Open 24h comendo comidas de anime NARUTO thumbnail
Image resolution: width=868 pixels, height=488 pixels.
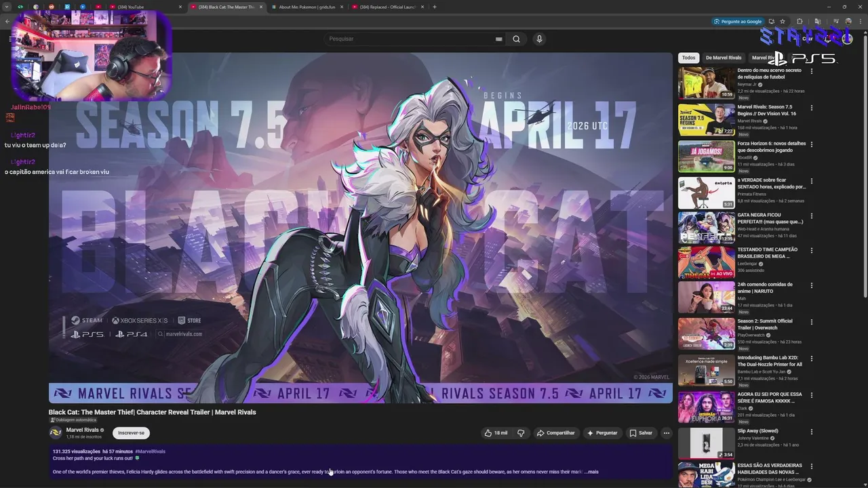(707, 297)
